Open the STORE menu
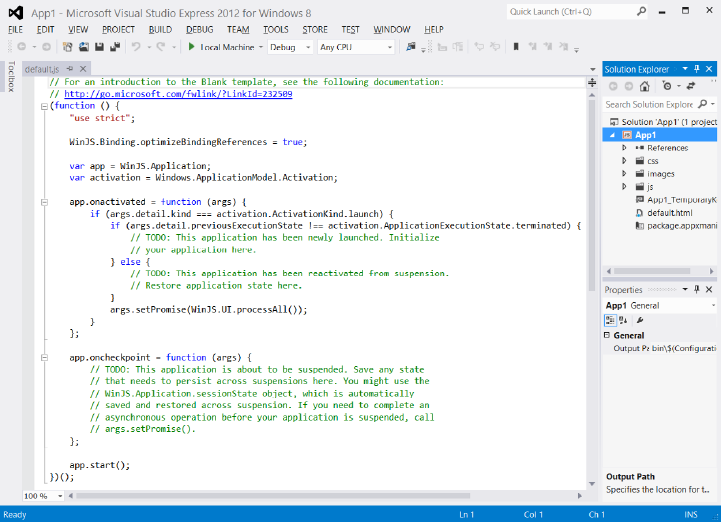This screenshot has height=522, width=721. pos(315,29)
